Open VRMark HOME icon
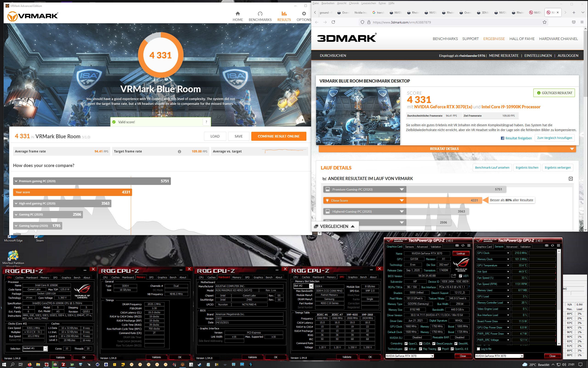 (x=238, y=14)
